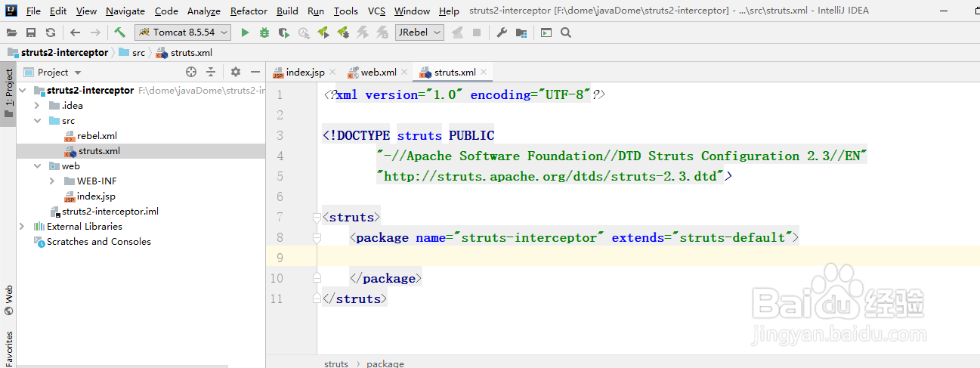The width and height of the screenshot is (980, 368).
Task: Click 'package' in editor bottom breadcrumb
Action: 385,363
